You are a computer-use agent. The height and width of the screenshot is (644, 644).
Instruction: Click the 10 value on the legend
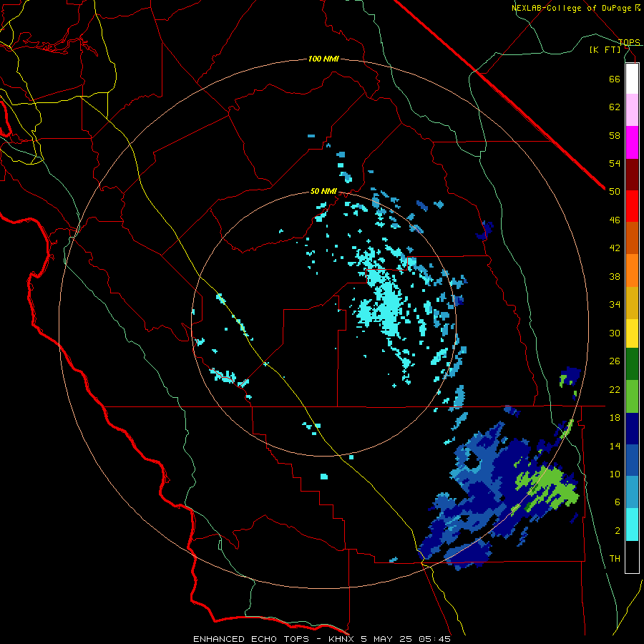[615, 474]
